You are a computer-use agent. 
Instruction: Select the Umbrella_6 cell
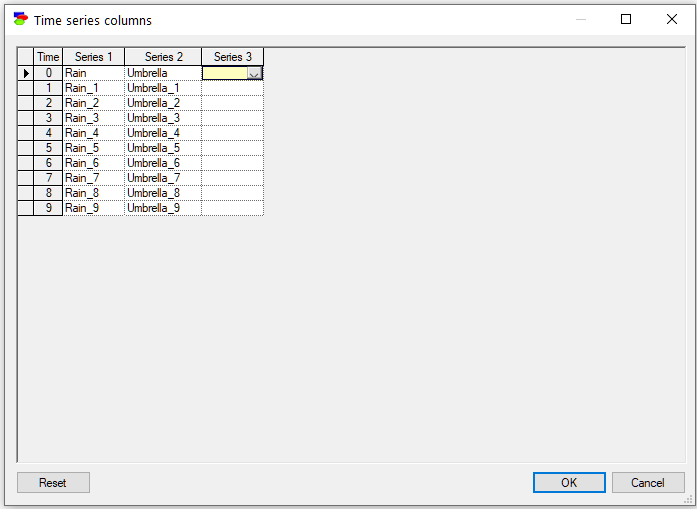163,163
